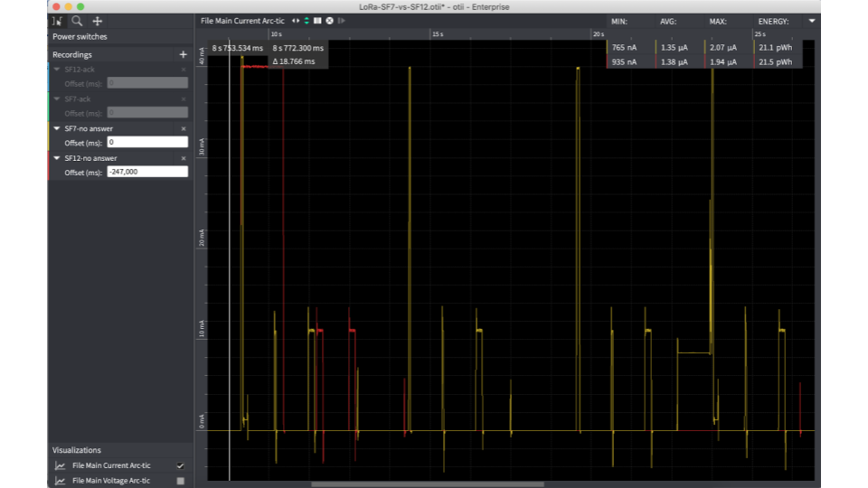868x488 pixels.
Task: Enable File Main Voltage Arc-tic visualization
Action: [x=180, y=480]
